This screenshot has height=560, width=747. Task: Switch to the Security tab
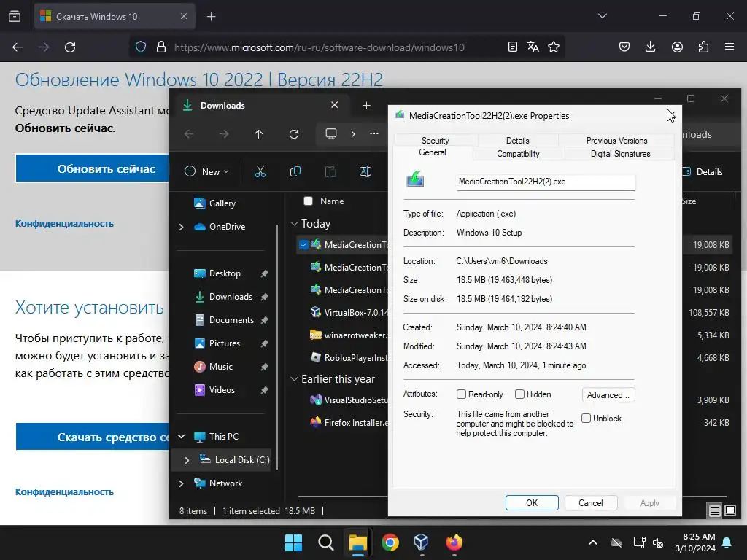point(435,141)
